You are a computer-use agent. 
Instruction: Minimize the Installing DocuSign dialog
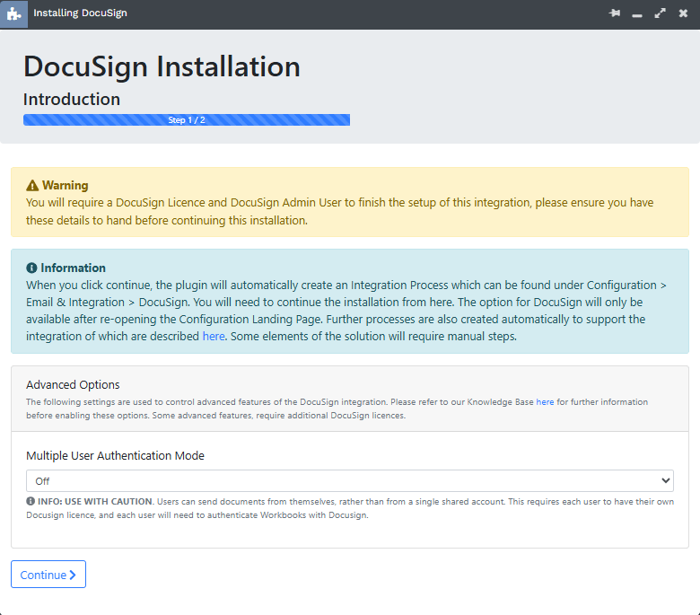pyautogui.click(x=637, y=15)
